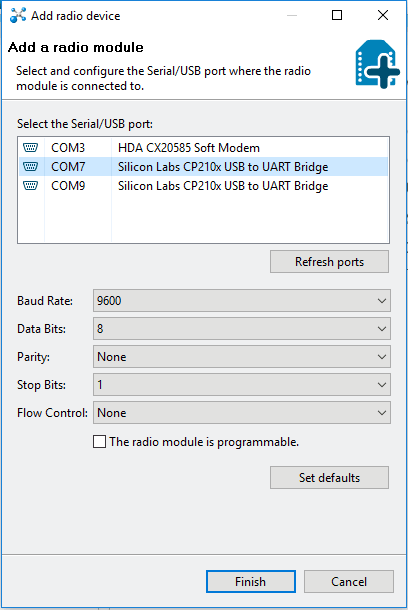Open the Baud Rate dropdown
The image size is (408, 610).
click(x=242, y=301)
